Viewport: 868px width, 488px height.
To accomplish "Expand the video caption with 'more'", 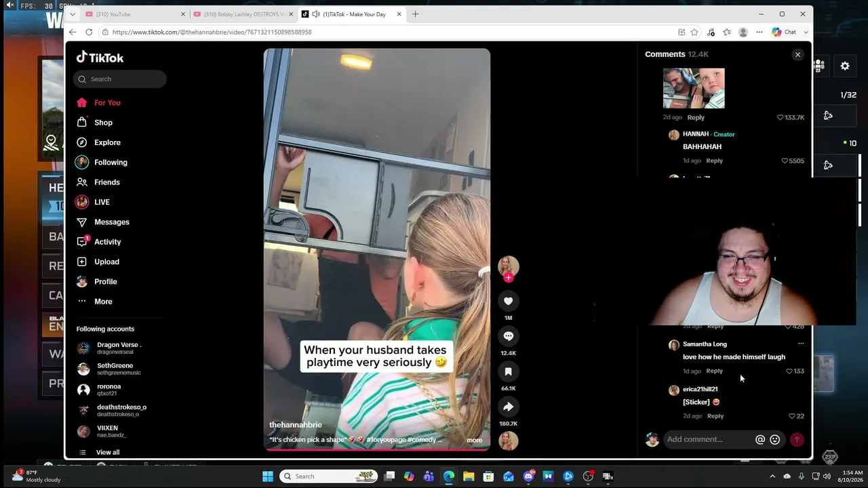I will coord(474,441).
